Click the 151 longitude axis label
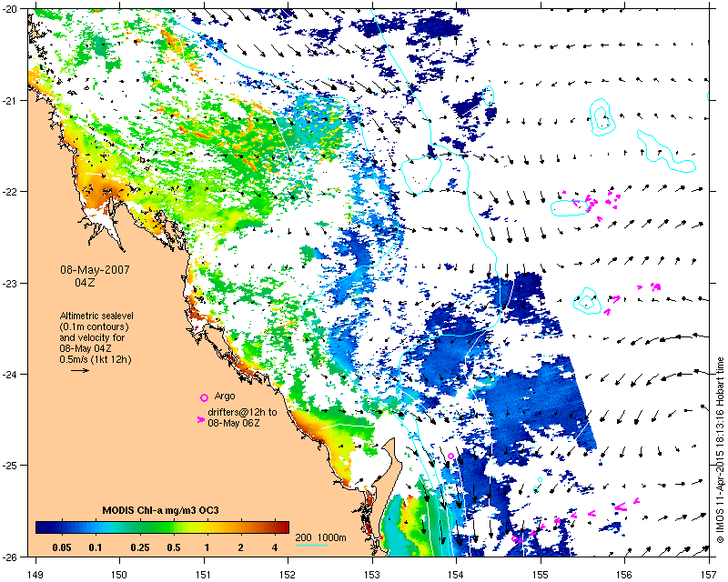The image size is (728, 582). (x=204, y=575)
